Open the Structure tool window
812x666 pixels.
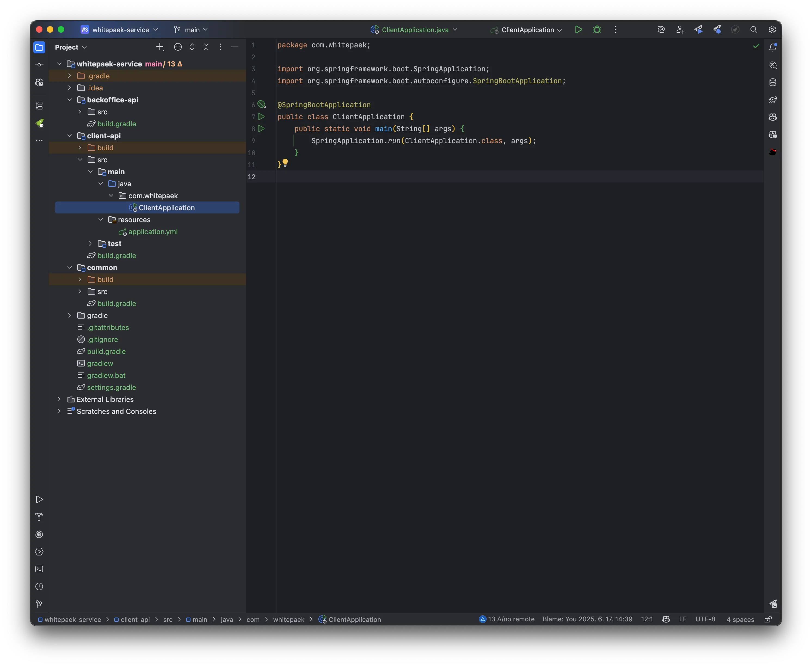coord(39,105)
